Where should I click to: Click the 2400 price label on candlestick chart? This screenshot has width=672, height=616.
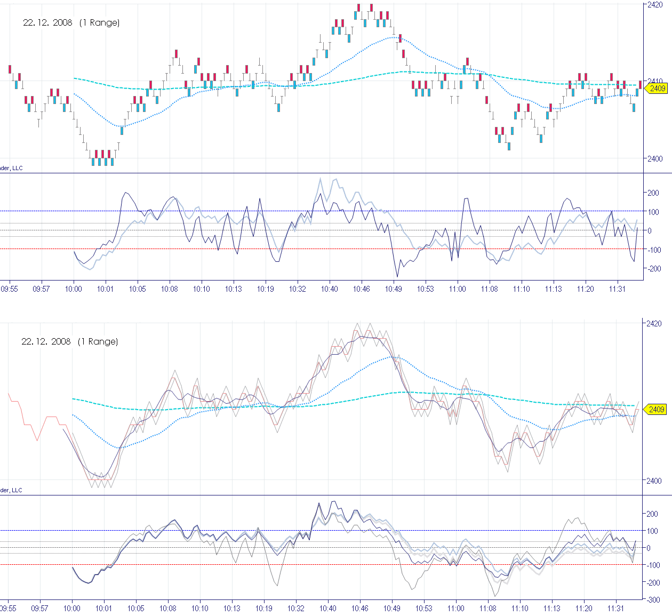pyautogui.click(x=655, y=158)
